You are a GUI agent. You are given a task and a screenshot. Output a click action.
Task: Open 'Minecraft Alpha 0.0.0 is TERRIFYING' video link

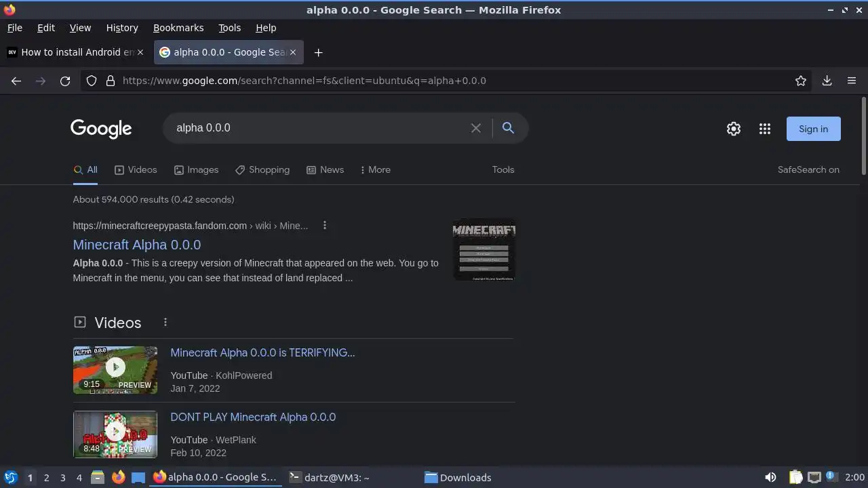point(262,352)
